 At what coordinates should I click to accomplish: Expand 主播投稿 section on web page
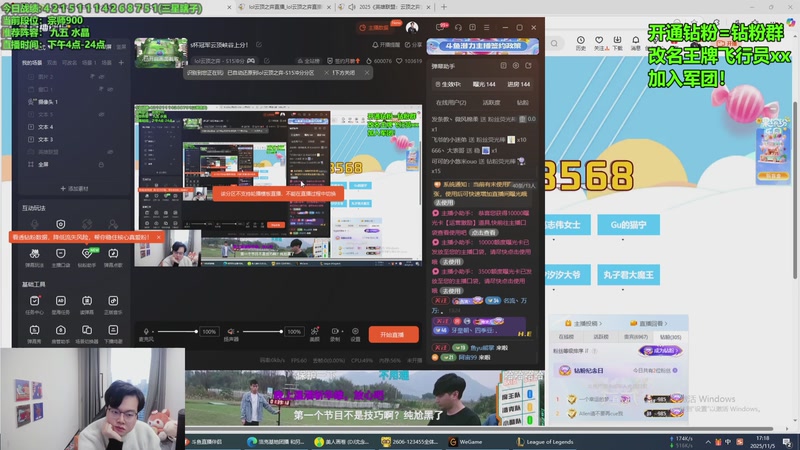[x=583, y=323]
